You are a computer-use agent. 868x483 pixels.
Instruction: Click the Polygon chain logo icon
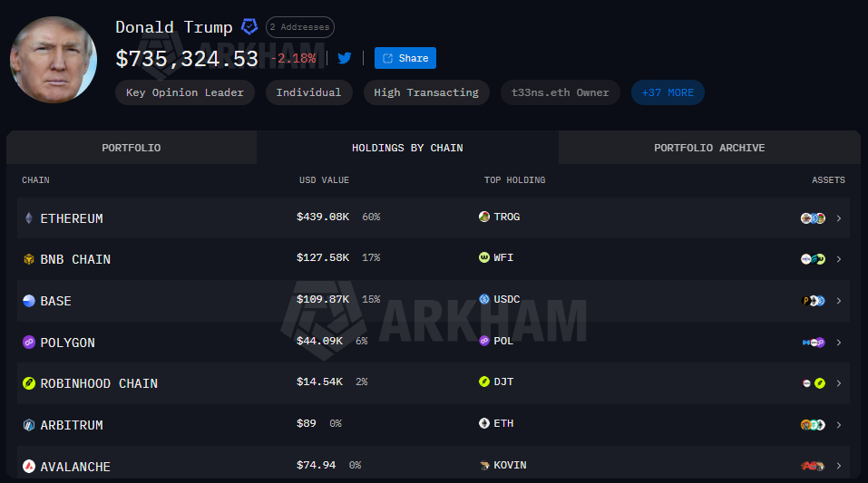[x=29, y=342]
